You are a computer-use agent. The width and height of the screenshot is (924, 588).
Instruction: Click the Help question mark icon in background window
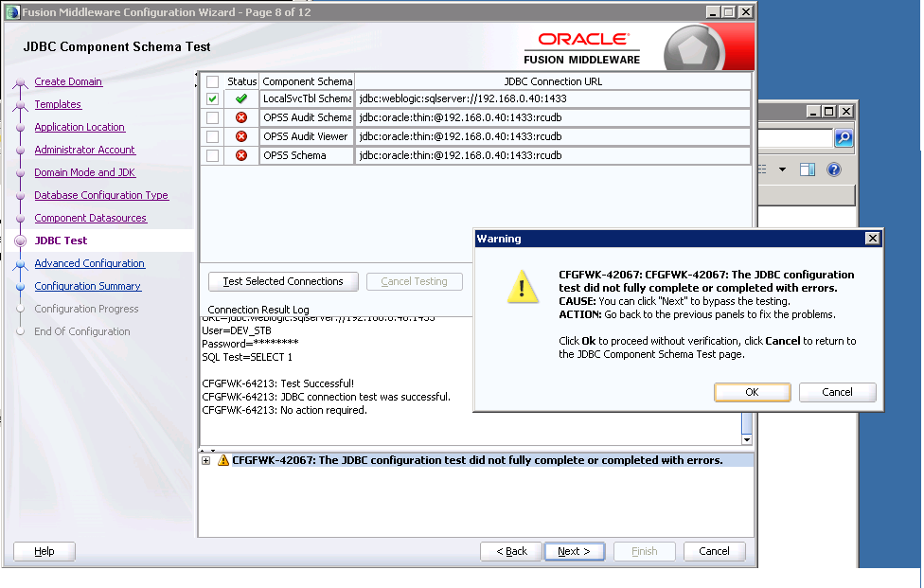tap(835, 170)
